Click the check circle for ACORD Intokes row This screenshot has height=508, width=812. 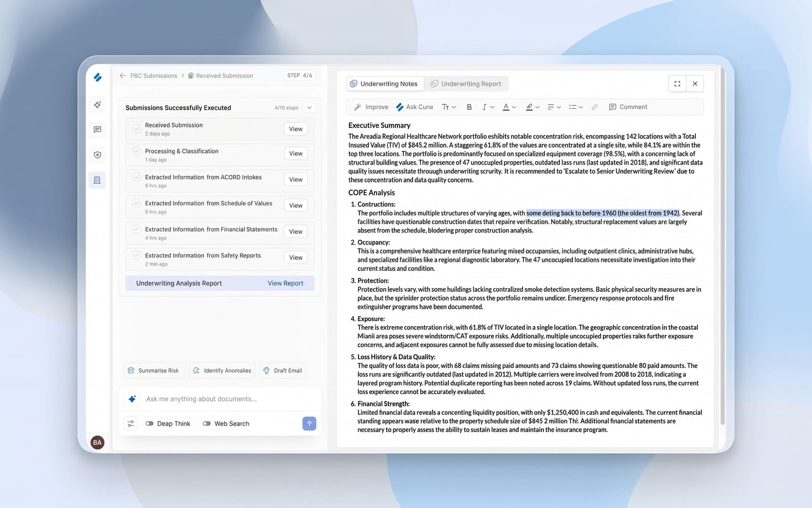(x=137, y=177)
